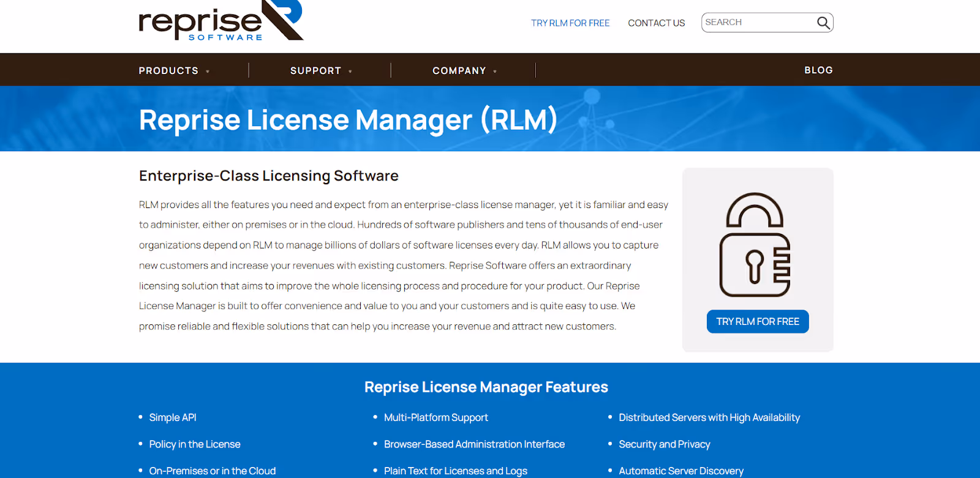Select Plain Text for Licenses and Logs
This screenshot has width=980, height=478.
[x=456, y=471]
